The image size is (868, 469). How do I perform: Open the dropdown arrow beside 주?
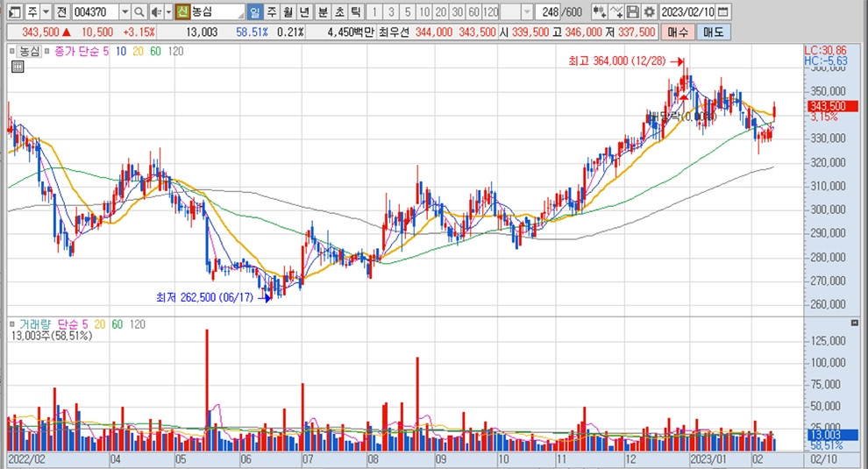click(46, 12)
